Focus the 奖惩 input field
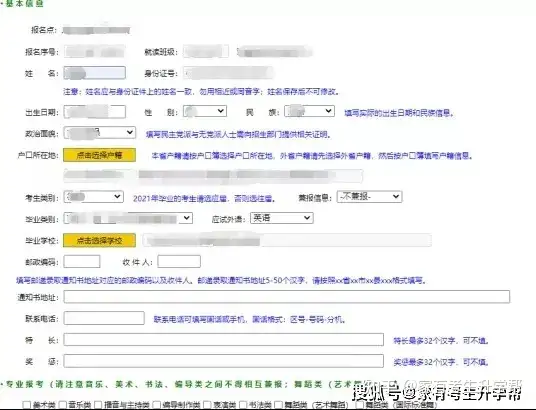The image size is (536, 410). pos(224,361)
